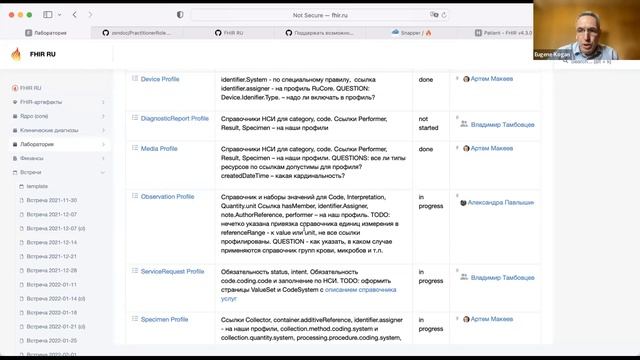Click page icon beside Device Profile

coord(135,78)
